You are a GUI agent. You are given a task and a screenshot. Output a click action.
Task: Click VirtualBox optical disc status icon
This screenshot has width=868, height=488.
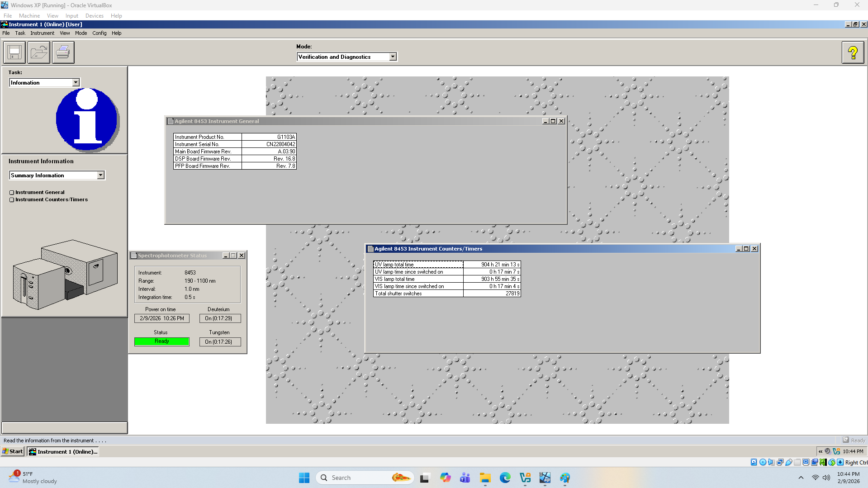(763, 462)
